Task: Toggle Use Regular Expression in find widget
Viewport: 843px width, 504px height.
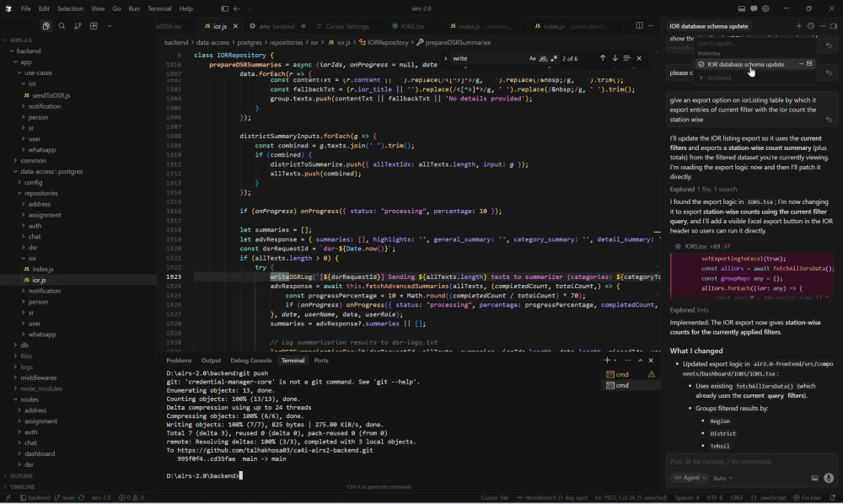Action: point(554,58)
